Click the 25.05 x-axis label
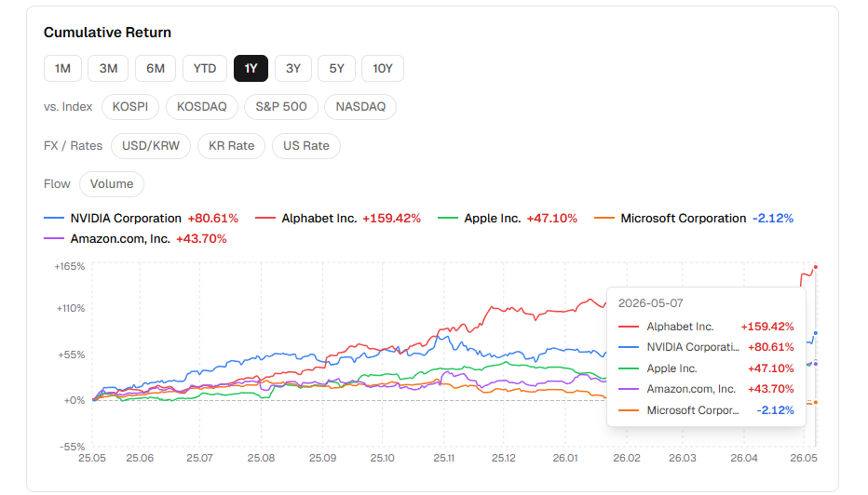The height and width of the screenshot is (495, 868). click(92, 458)
